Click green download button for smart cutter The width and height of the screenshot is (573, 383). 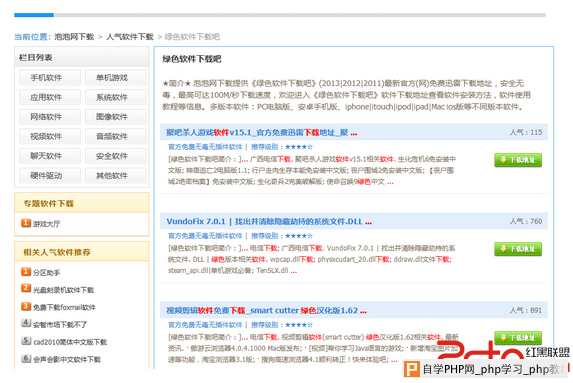518,338
